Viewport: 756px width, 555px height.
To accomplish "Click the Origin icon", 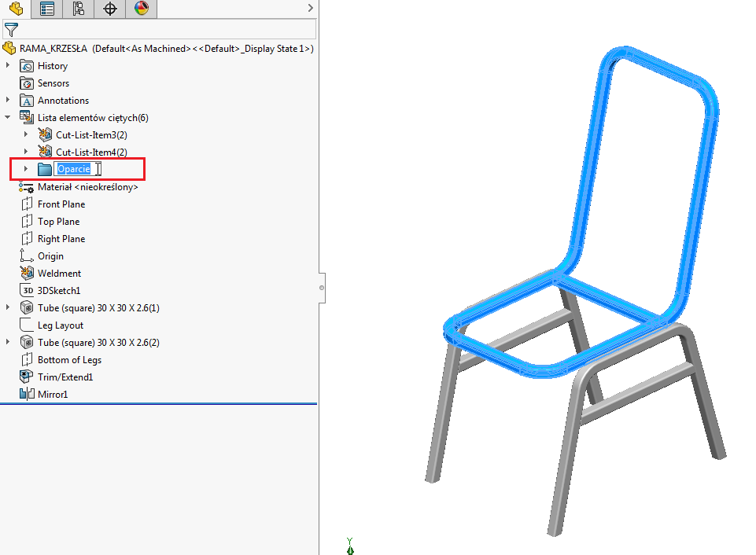I will [x=27, y=255].
